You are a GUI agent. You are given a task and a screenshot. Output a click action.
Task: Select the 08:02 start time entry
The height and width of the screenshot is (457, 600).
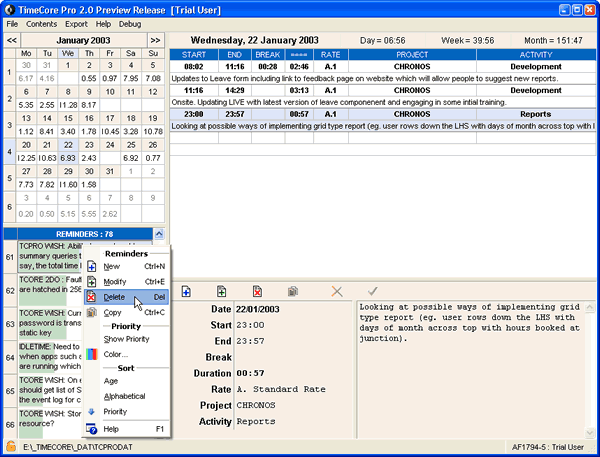pos(194,67)
